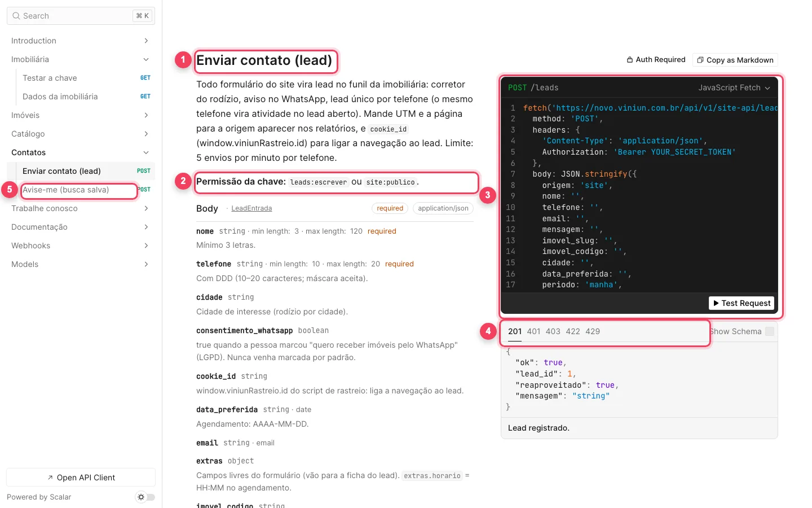Expand the Introduction section
This screenshot has width=812, height=508.
pyautogui.click(x=81, y=41)
